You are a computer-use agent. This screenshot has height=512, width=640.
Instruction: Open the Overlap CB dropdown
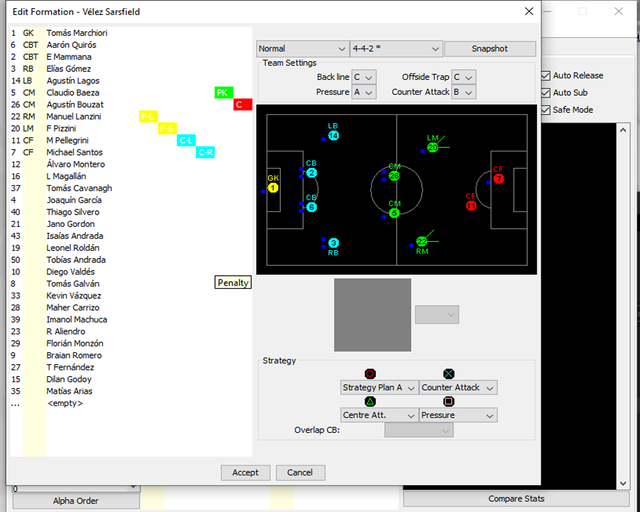point(419,430)
